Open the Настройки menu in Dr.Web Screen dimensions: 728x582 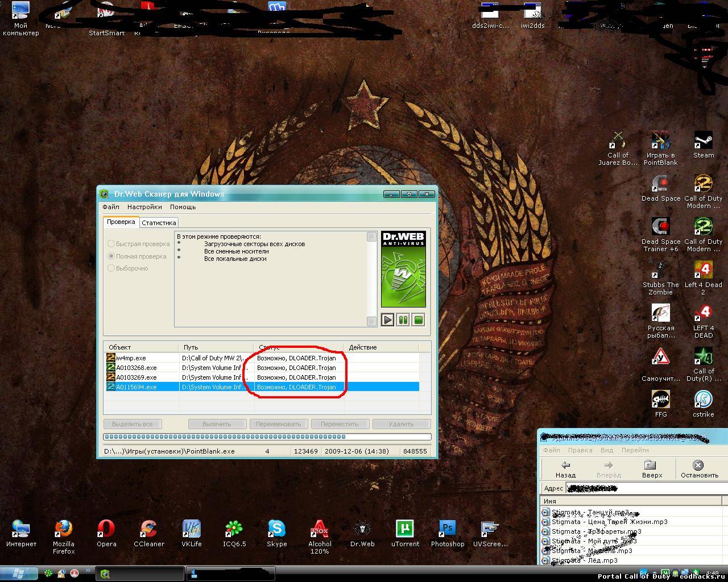pos(144,207)
